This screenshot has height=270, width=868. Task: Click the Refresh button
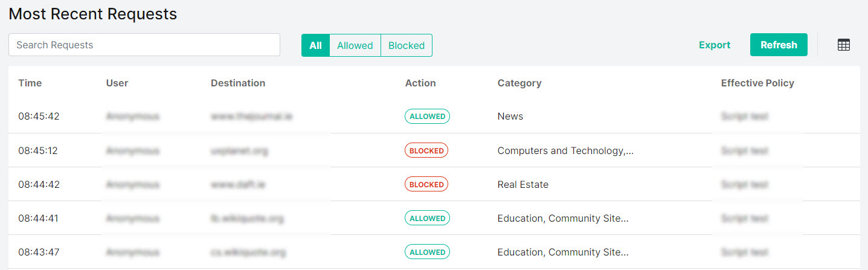pos(779,45)
